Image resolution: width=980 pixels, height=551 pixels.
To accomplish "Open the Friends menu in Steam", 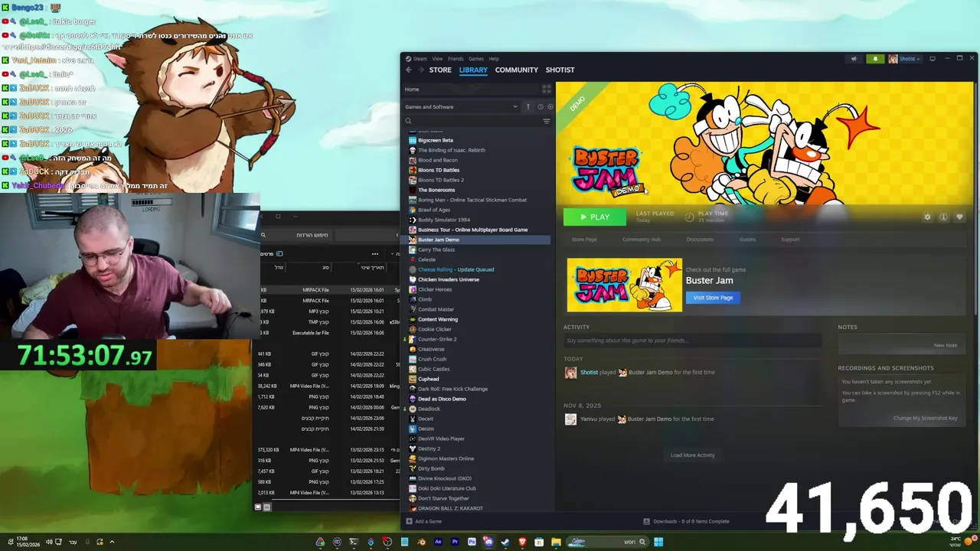I will (x=456, y=59).
